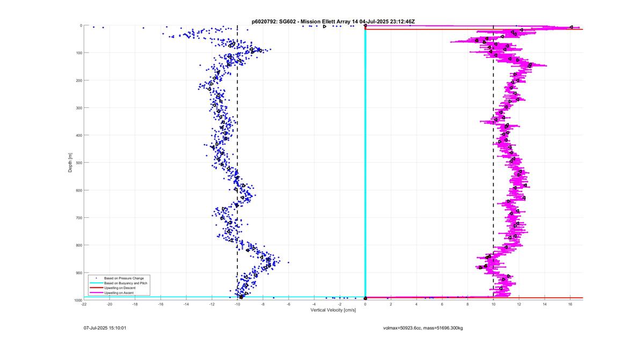Click the x-axis tick label '-16'

tap(161, 305)
